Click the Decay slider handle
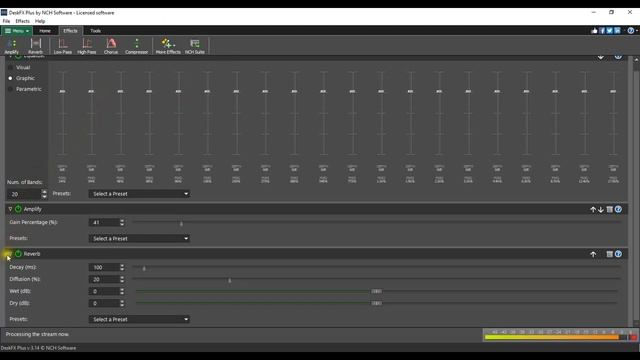 coord(144,269)
